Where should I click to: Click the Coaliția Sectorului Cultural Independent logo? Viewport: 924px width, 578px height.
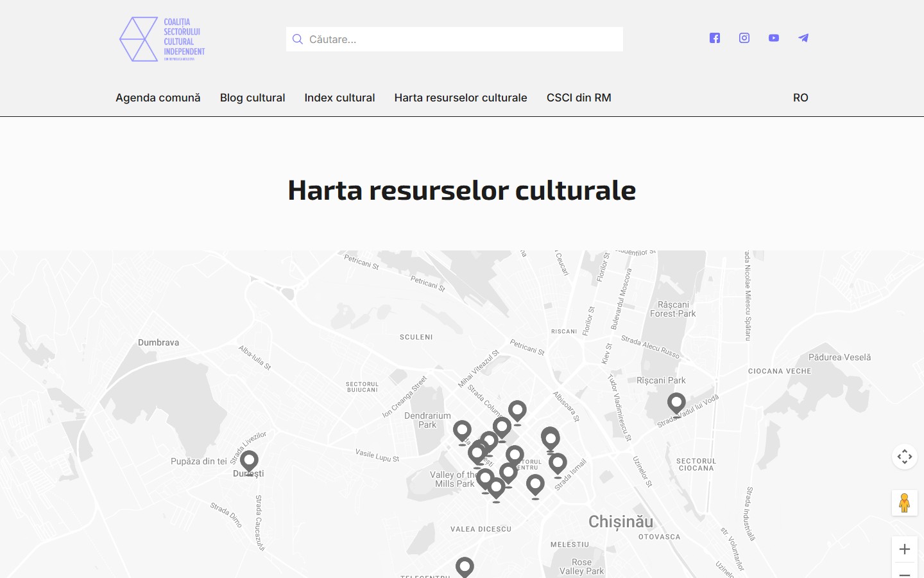[162, 39]
